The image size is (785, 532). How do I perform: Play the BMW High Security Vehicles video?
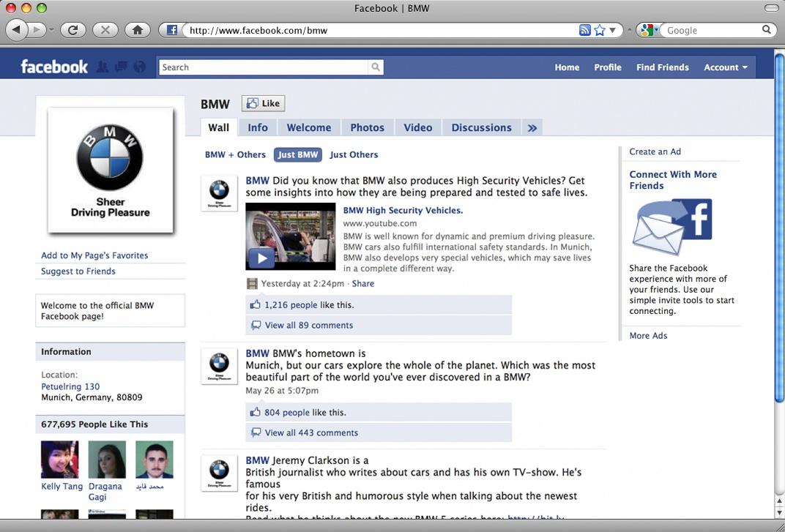point(291,236)
